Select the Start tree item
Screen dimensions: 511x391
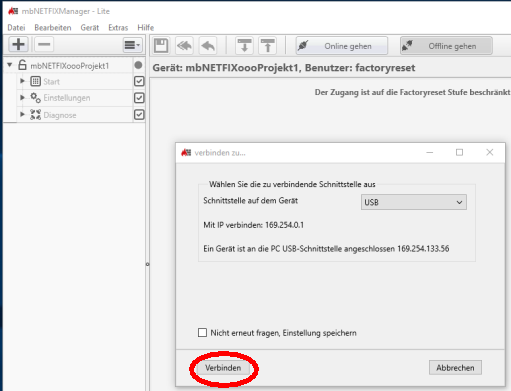[x=52, y=82]
